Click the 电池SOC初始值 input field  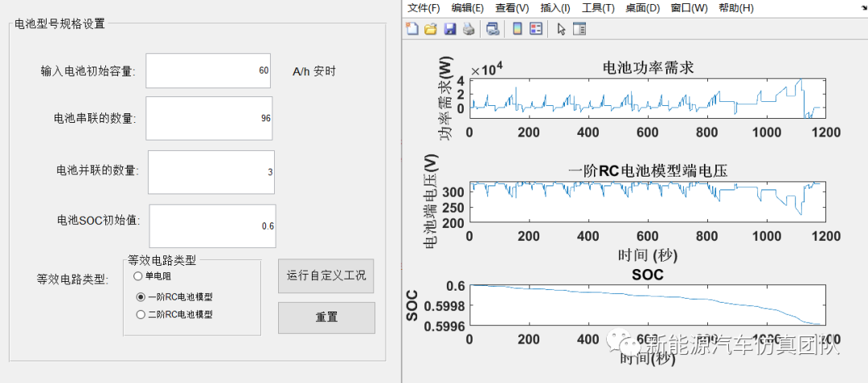click(212, 226)
